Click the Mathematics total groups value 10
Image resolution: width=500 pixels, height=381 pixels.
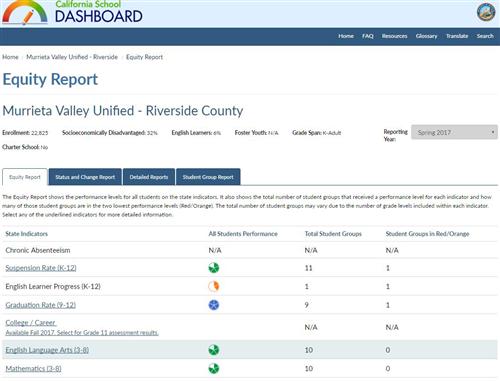[x=309, y=369]
